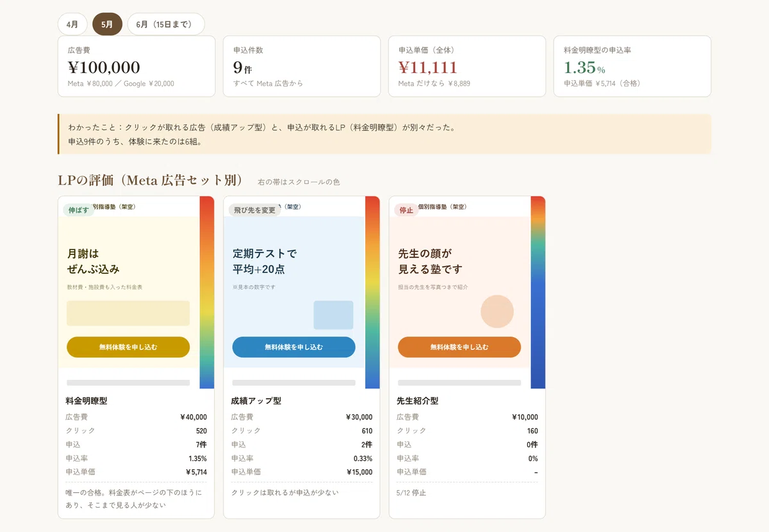The width and height of the screenshot is (769, 532).
Task: Click the 伸ばす status badge
Action: 78,210
